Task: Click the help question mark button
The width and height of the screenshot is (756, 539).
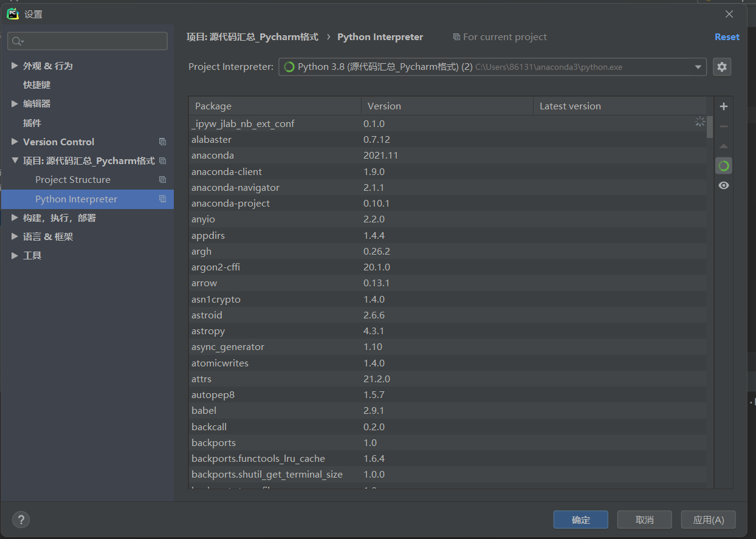Action: point(21,520)
